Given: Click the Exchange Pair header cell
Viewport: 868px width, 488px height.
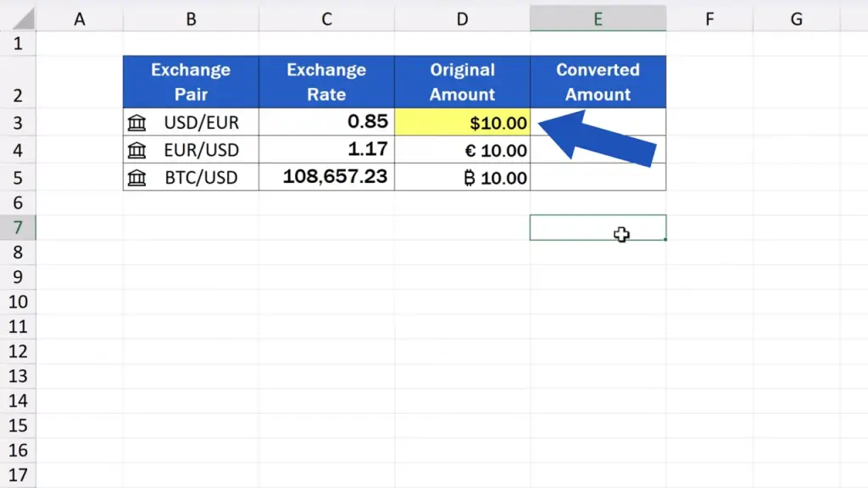Looking at the screenshot, I should [191, 82].
